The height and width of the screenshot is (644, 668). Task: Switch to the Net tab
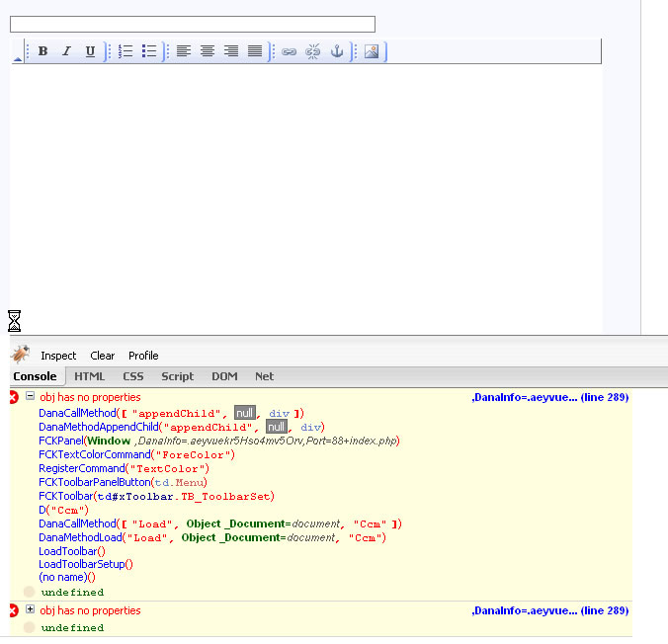264,376
